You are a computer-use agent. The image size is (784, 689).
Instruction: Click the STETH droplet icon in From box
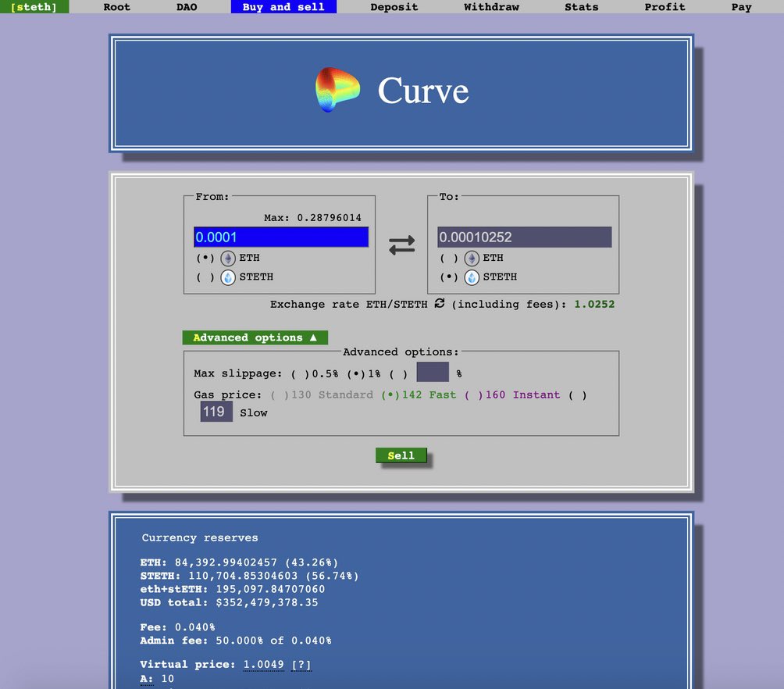[228, 277]
